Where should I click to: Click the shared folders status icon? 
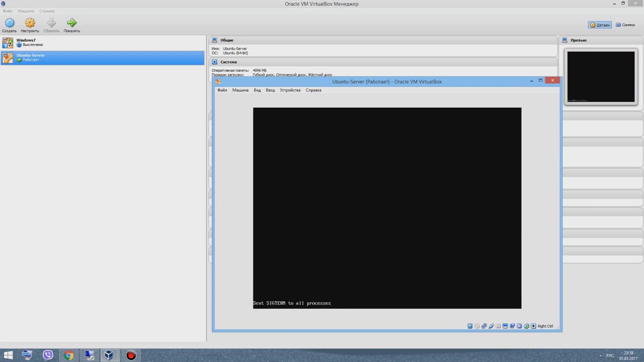498,326
